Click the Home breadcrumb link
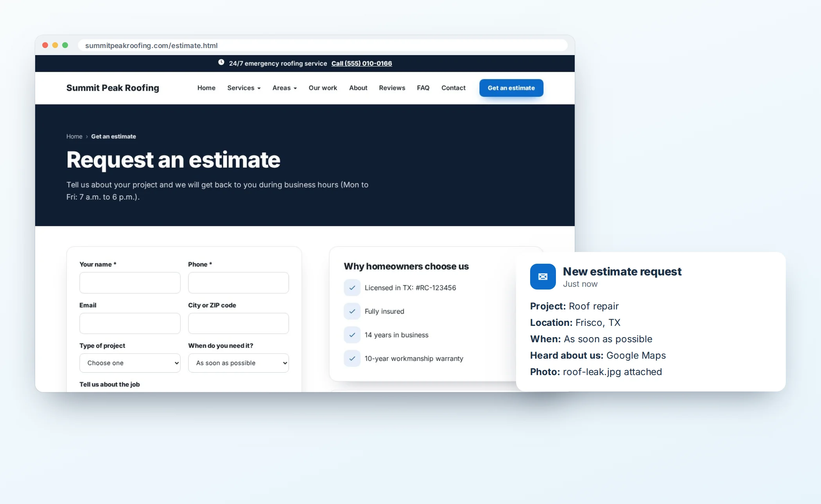 click(74, 136)
